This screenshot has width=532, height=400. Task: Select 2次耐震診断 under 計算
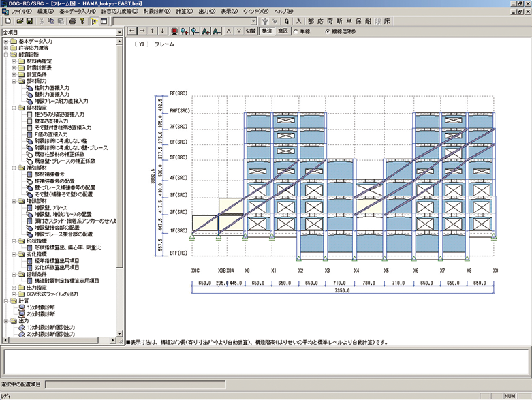[41, 314]
